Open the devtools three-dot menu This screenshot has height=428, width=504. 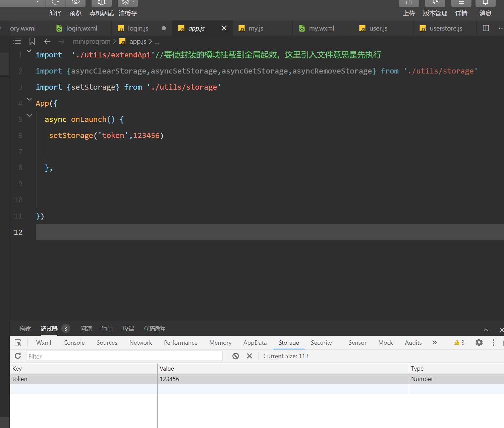point(493,342)
